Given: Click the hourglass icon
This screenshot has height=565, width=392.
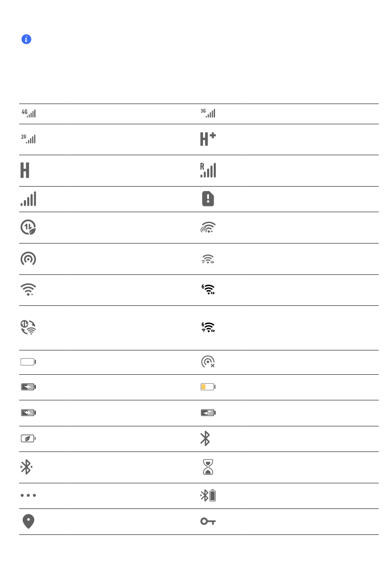Looking at the screenshot, I should point(208,467).
